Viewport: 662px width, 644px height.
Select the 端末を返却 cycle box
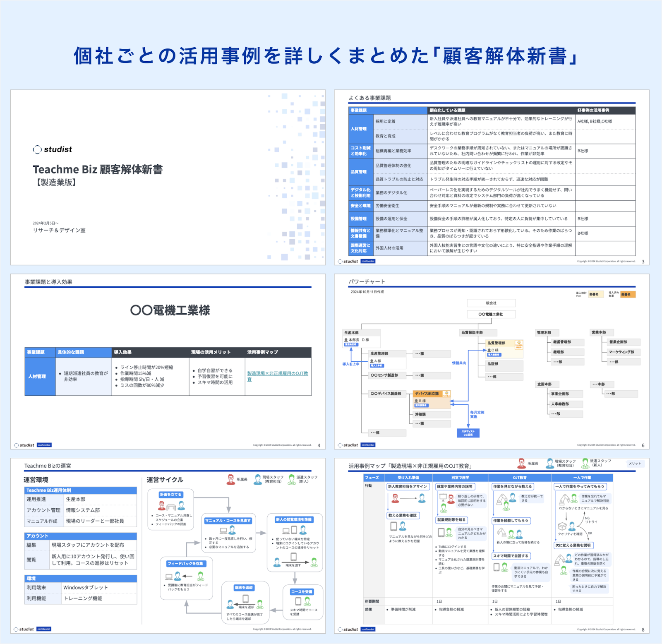245,602
